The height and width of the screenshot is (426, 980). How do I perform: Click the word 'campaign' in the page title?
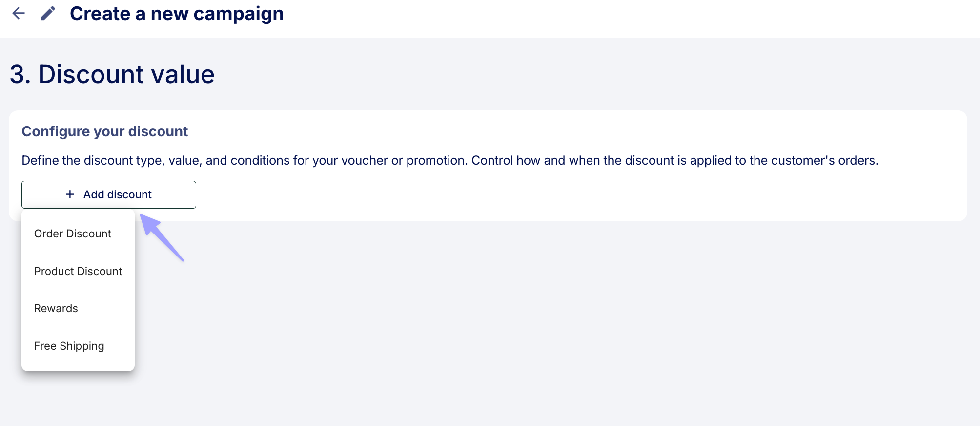pyautogui.click(x=239, y=14)
